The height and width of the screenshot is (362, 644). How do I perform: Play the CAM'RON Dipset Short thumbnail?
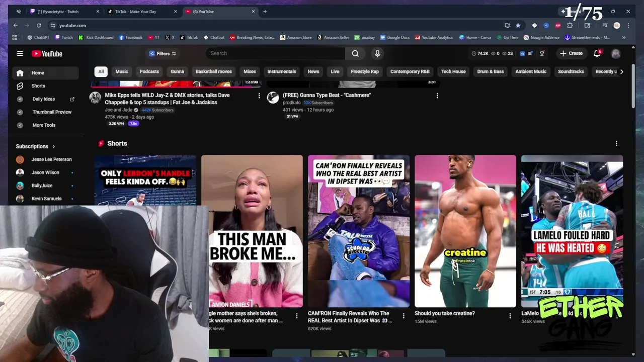359,231
